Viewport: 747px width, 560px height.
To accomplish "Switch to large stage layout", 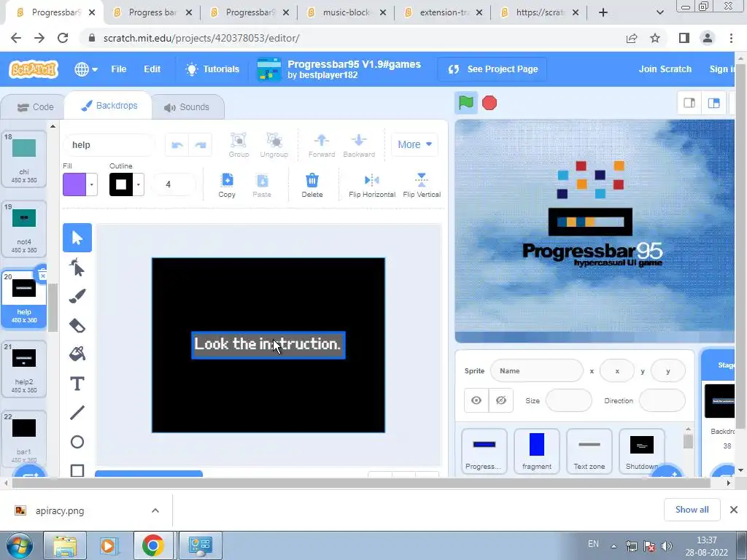I will pos(713,103).
